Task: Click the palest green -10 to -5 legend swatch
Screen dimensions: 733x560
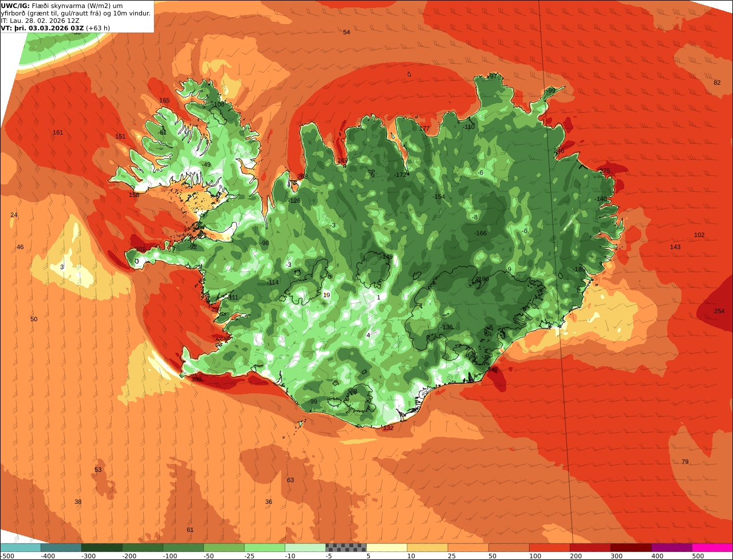Action: tap(305, 548)
